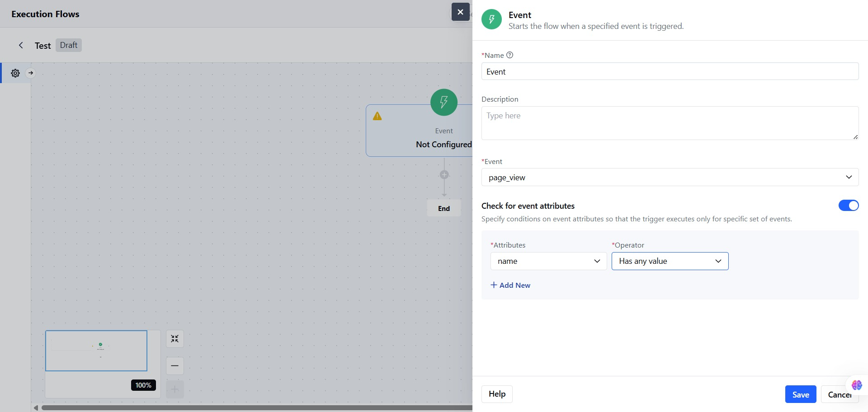This screenshot has width=868, height=412.
Task: Click the 100% zoom level badge
Action: pyautogui.click(x=143, y=385)
